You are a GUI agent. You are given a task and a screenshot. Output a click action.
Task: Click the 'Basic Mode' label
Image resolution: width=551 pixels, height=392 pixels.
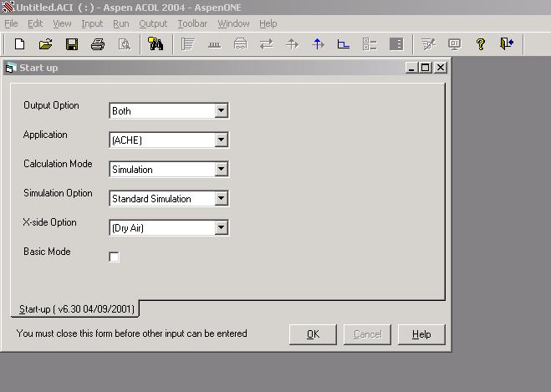click(47, 252)
